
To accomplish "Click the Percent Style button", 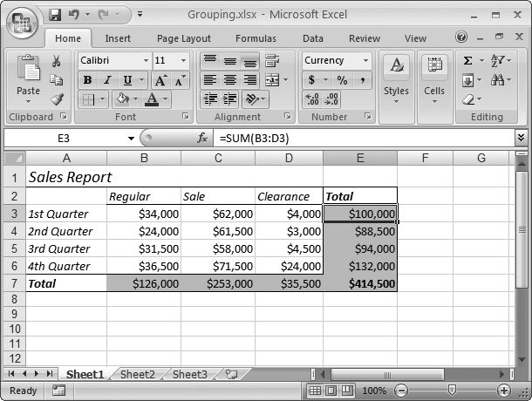I will 342,80.
